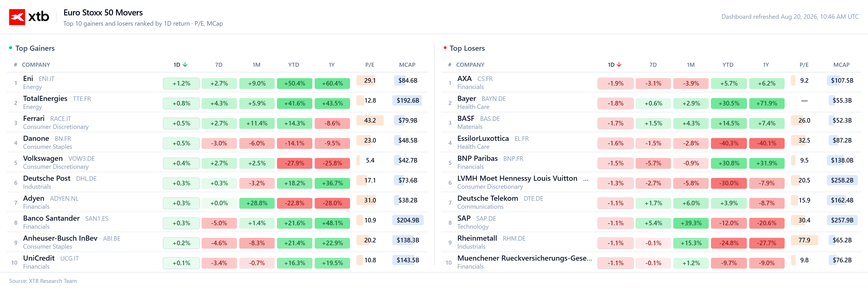Open the Rheinmetall company link
The image size is (868, 288).
pyautogui.click(x=477, y=238)
